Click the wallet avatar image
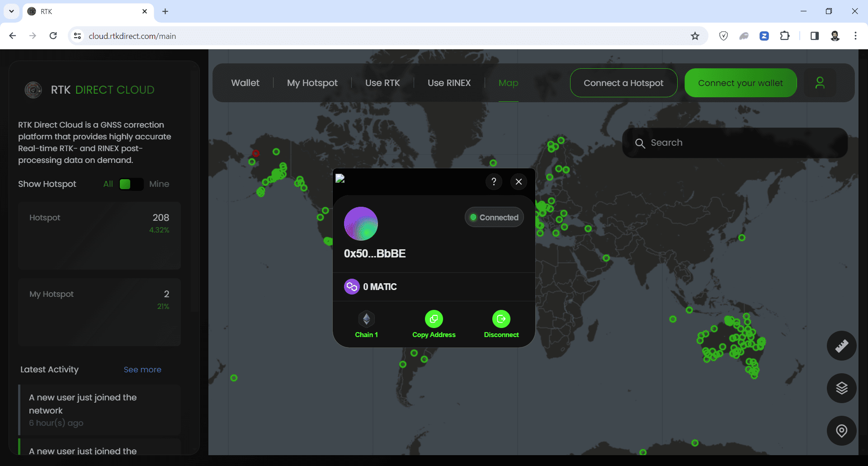This screenshot has width=868, height=466. [x=361, y=223]
